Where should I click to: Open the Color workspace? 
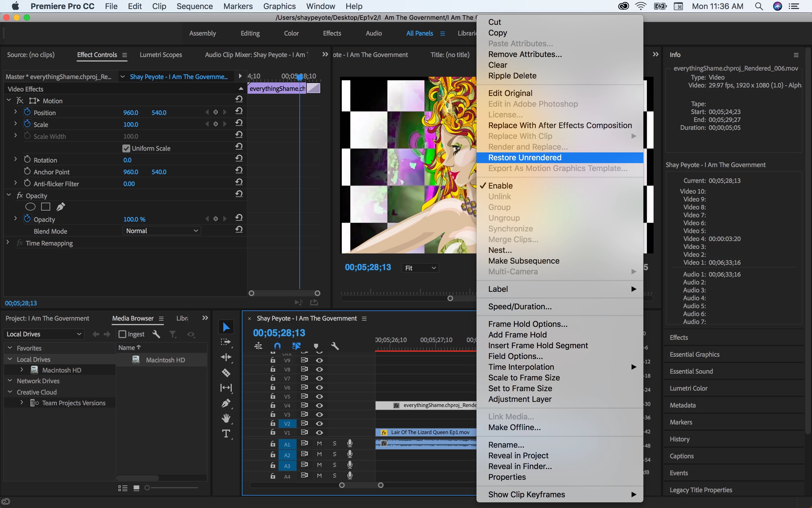(x=291, y=33)
